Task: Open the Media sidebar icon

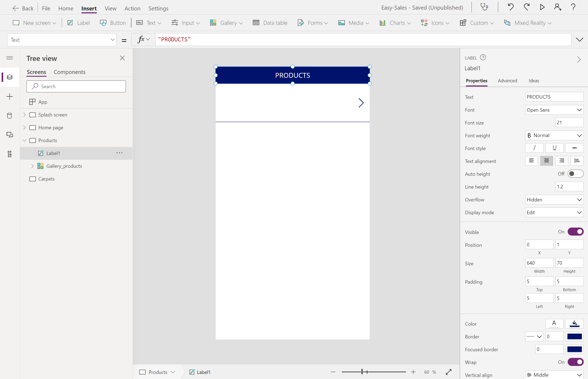Action: pos(10,135)
